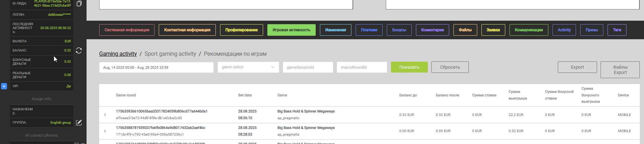
Task: Click the blue plus button beside VIP
Action: click(x=4, y=86)
